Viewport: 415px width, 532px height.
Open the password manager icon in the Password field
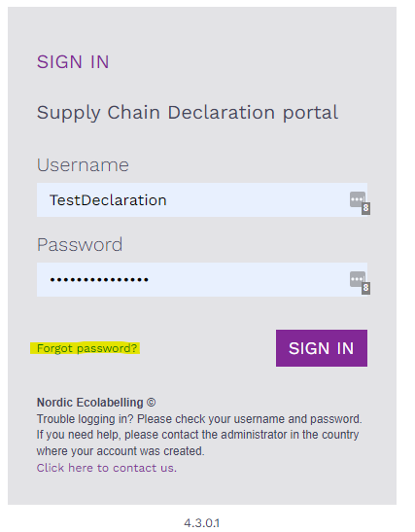[358, 279]
